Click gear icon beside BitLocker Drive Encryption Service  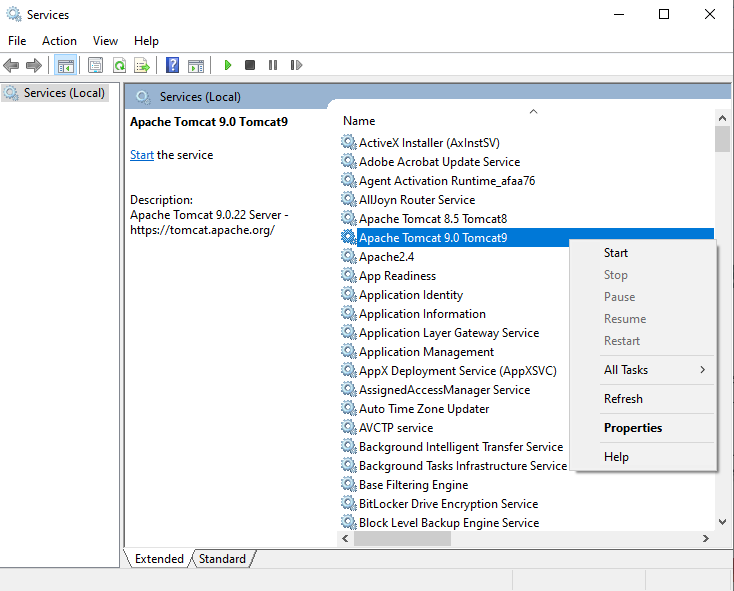pos(348,503)
